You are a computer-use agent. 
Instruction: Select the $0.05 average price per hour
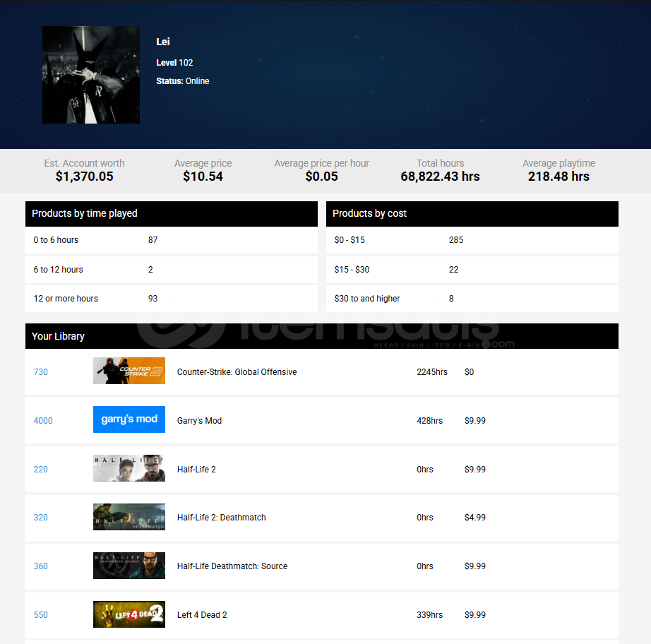coord(322,177)
